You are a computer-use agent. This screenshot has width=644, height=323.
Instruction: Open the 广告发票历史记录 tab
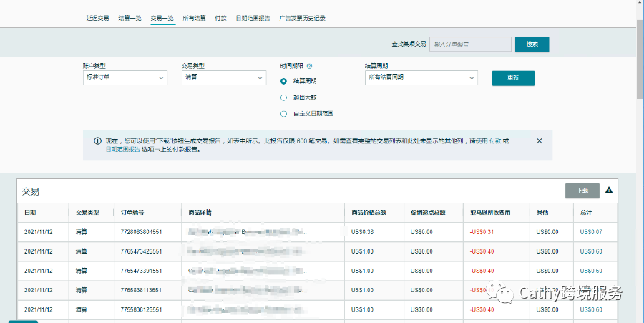point(302,18)
